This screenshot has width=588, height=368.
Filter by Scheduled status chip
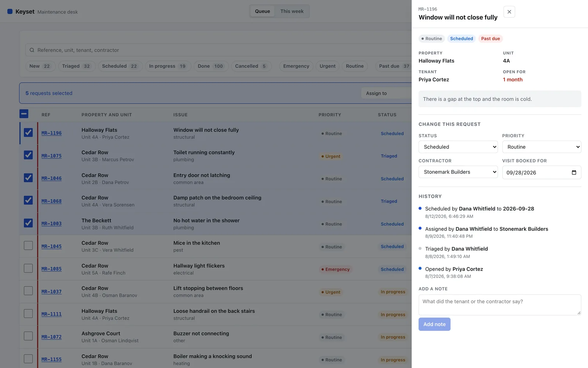click(119, 66)
